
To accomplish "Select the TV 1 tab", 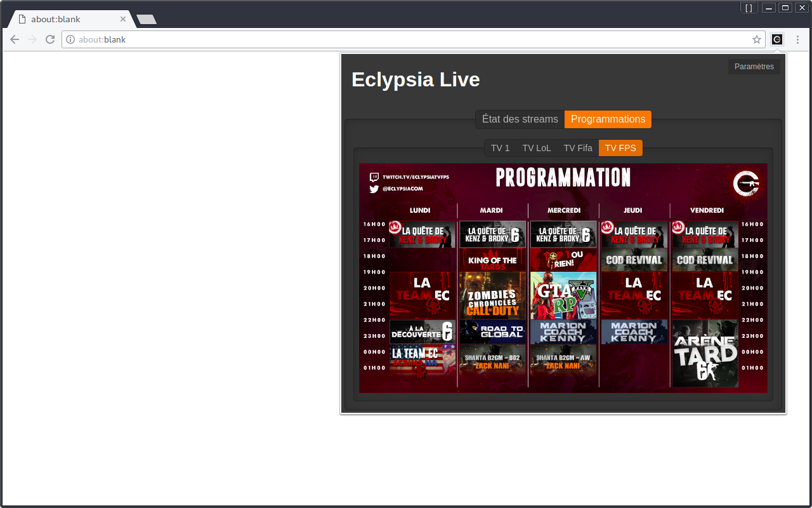I will (500, 148).
